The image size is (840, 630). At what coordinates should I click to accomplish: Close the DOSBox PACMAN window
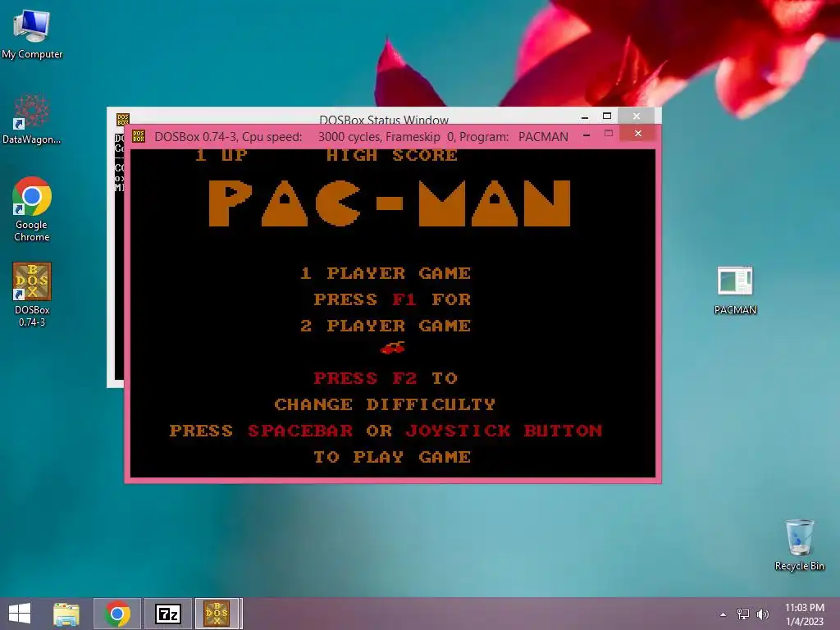click(x=637, y=134)
